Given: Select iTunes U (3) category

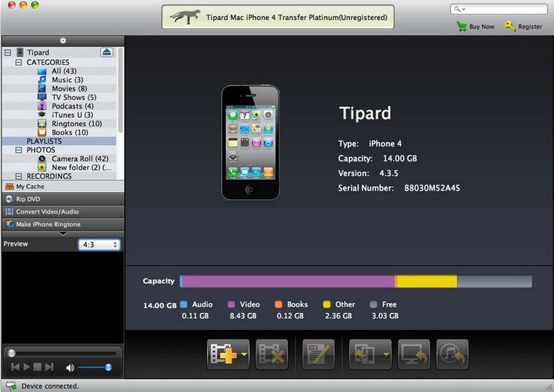Looking at the screenshot, I should point(72,115).
